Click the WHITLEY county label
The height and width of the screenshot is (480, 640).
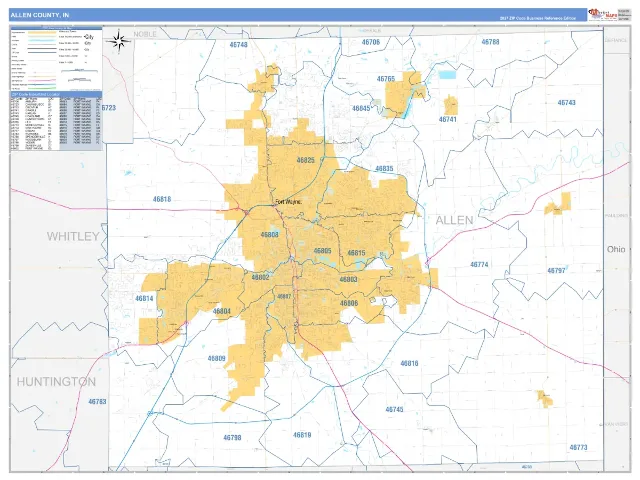click(73, 236)
